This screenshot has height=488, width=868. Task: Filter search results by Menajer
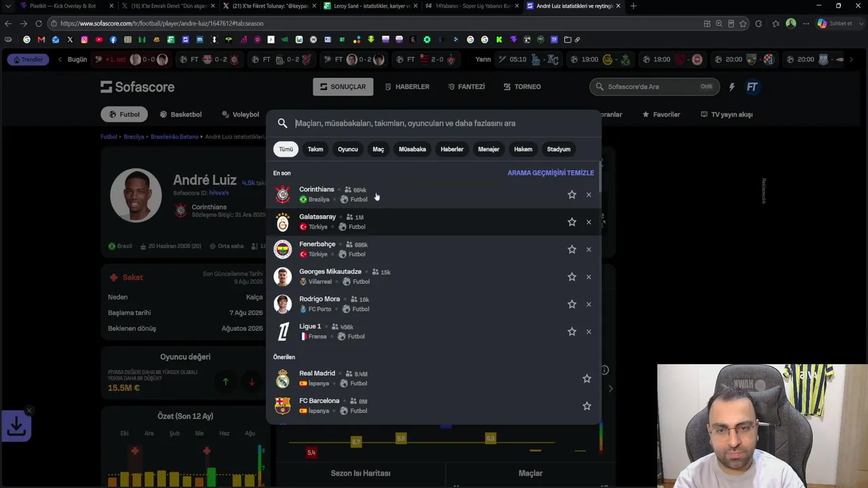(488, 149)
